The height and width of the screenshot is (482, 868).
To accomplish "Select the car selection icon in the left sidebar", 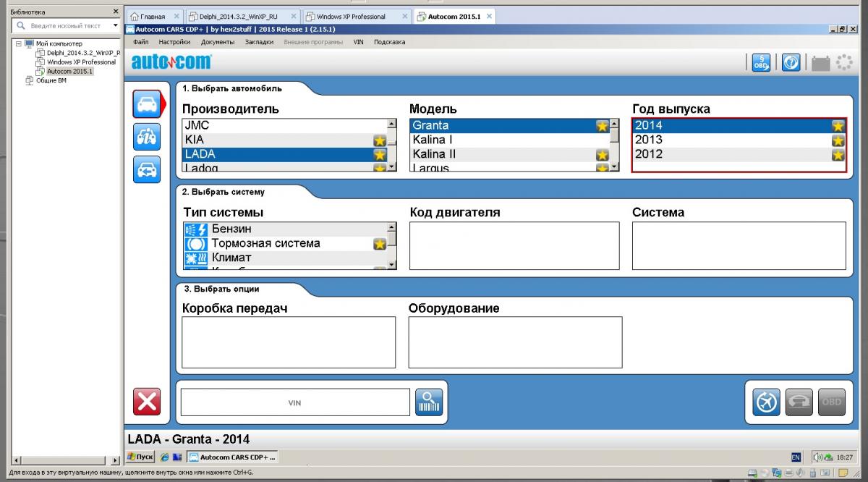I will 147,104.
